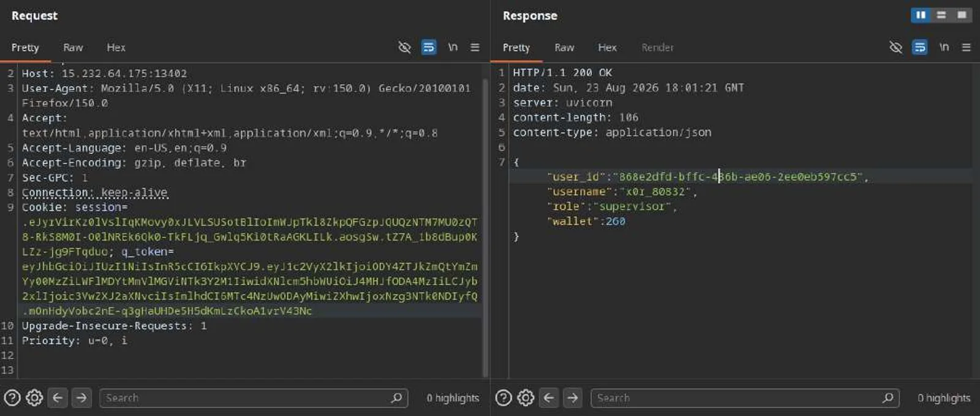Viewport: 980px width, 416px height.
Task: Click the Request panel title
Action: click(x=34, y=16)
